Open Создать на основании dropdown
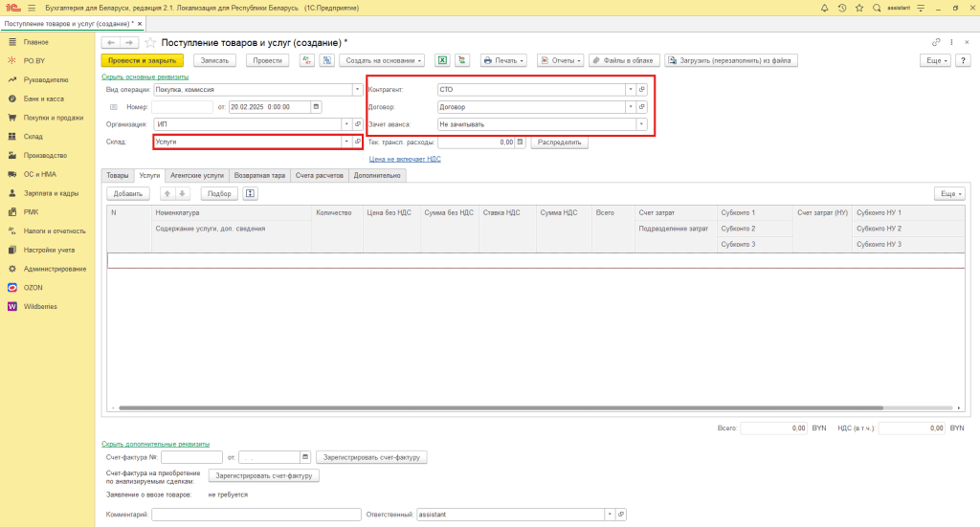 [383, 60]
